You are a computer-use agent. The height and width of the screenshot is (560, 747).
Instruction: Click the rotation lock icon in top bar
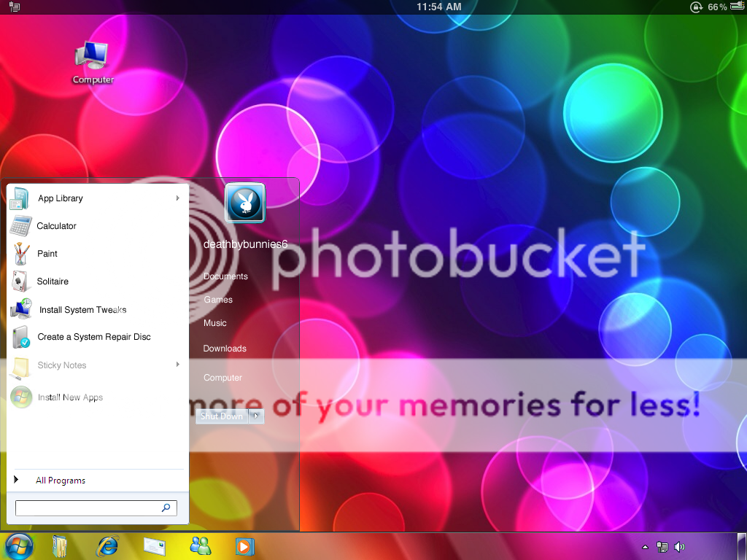pos(696,7)
